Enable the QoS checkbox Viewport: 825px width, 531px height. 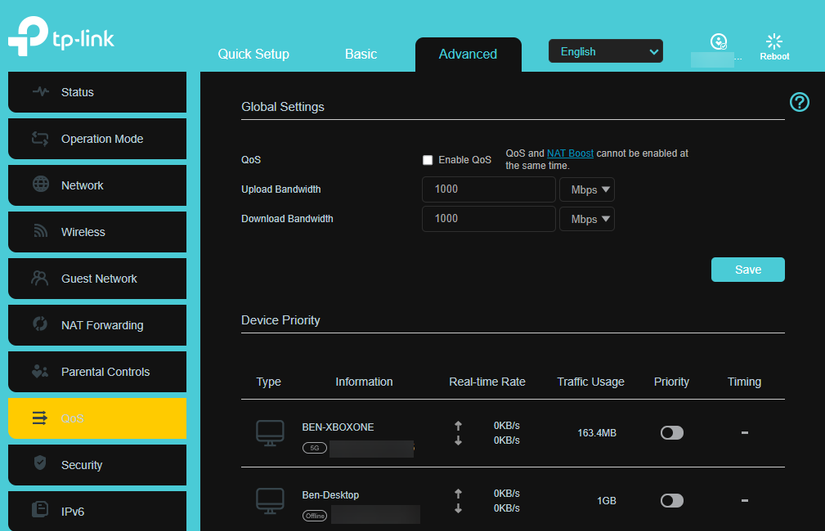(x=428, y=160)
